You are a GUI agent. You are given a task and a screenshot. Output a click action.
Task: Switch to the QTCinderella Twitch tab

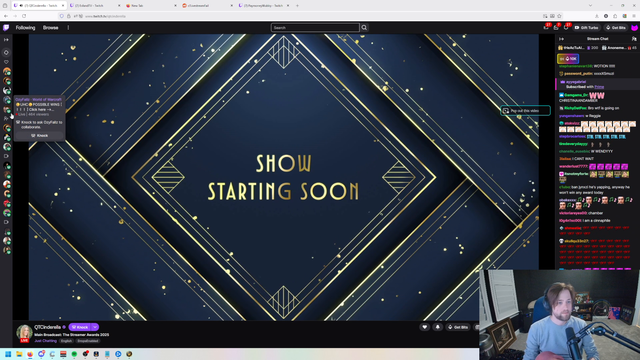(x=38, y=6)
